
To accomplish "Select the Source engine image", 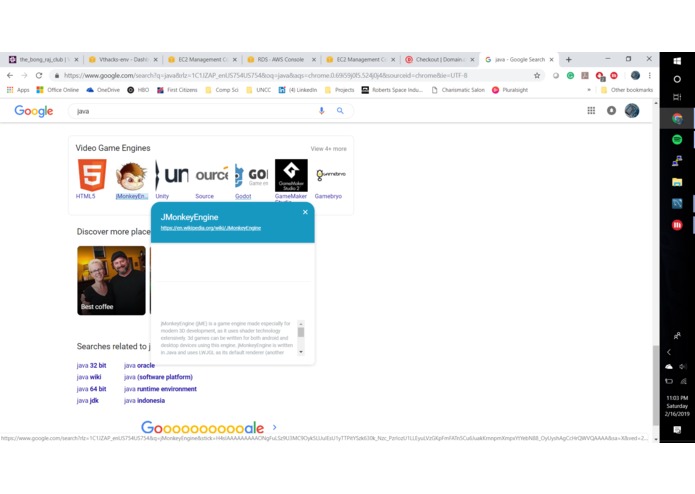I will (x=212, y=175).
